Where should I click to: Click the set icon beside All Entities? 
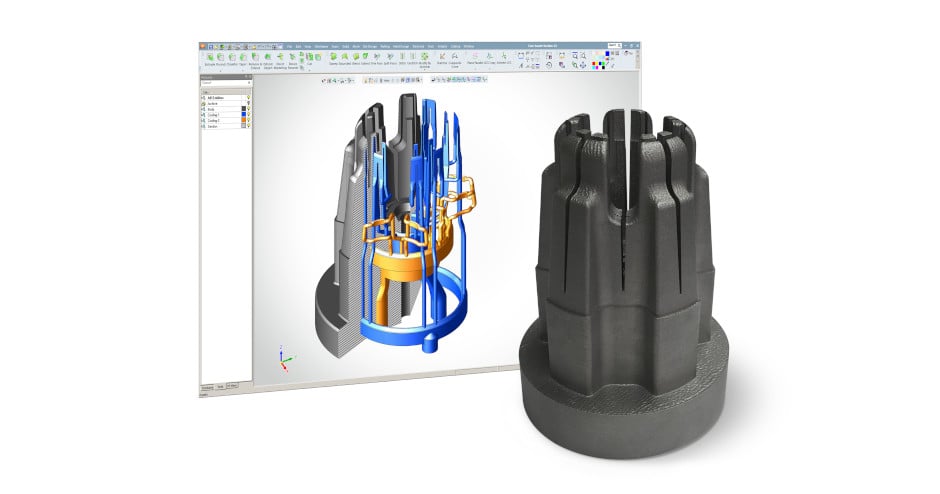tap(205, 96)
